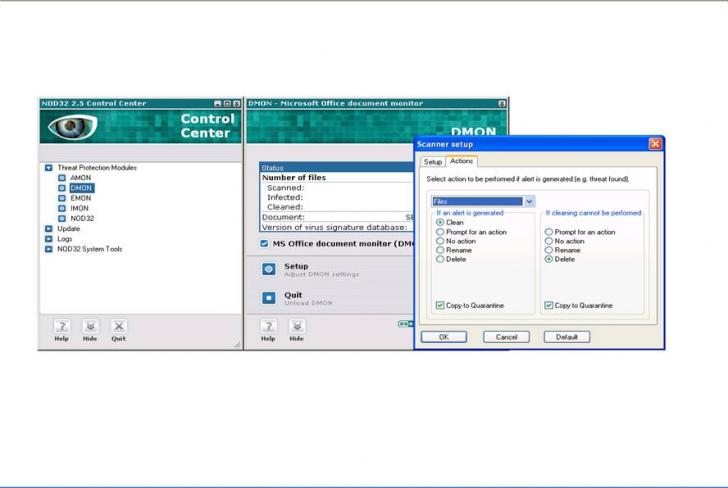This screenshot has height=488, width=728.
Task: Click Help icon in Control Center window
Action: point(61,326)
